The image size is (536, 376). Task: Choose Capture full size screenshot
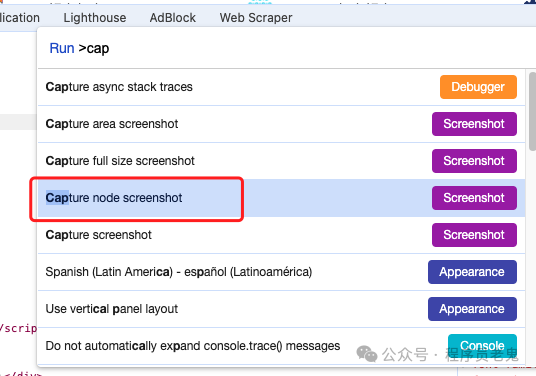(x=281, y=161)
